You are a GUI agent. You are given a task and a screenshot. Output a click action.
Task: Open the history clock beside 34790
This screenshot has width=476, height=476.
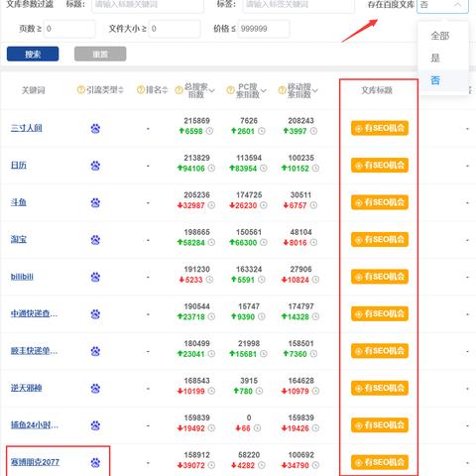(315, 465)
